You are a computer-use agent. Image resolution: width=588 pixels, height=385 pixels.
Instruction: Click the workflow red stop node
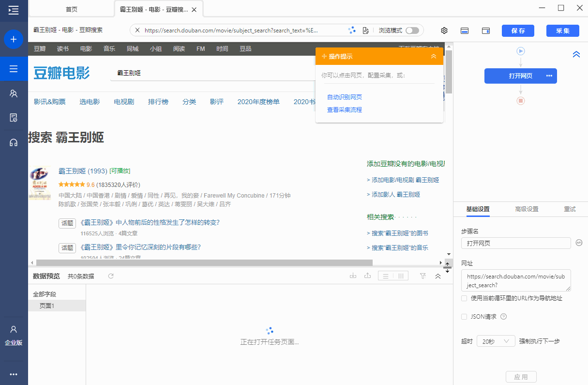click(521, 101)
